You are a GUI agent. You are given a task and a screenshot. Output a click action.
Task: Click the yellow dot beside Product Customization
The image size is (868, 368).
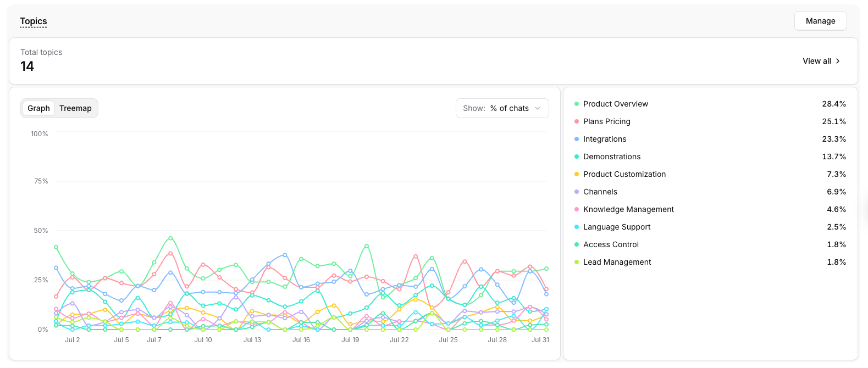tap(576, 174)
